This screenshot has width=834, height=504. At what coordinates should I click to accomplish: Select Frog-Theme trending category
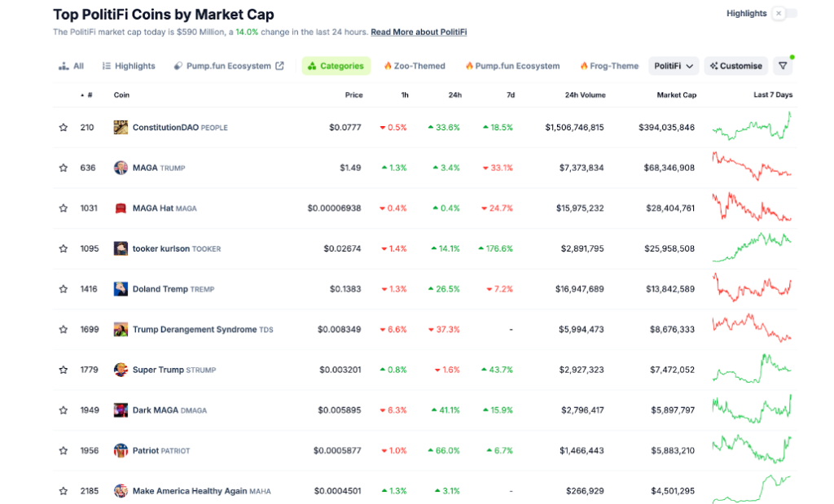pos(609,66)
